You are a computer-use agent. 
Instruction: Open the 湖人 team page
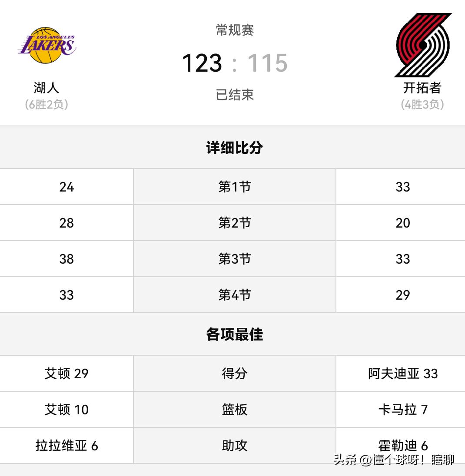[46, 88]
